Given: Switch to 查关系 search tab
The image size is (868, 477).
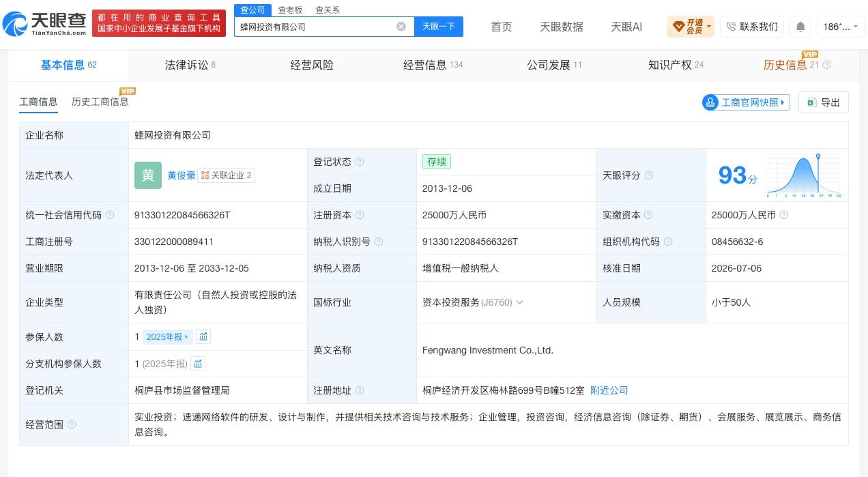Looking at the screenshot, I should [328, 10].
